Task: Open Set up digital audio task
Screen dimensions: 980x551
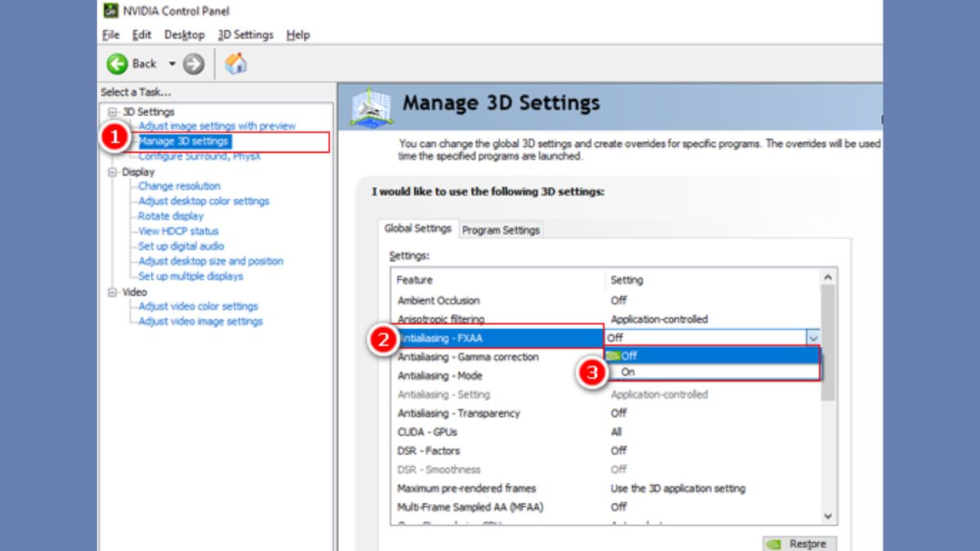Action: [x=180, y=246]
